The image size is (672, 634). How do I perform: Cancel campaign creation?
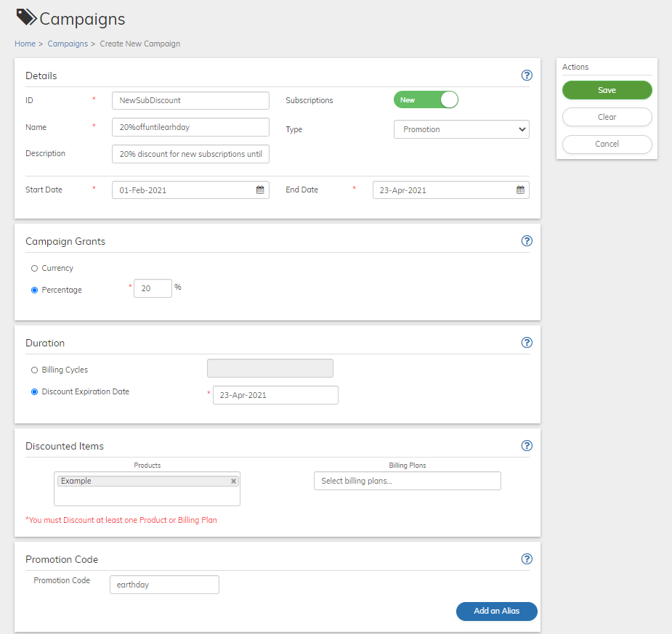point(607,144)
